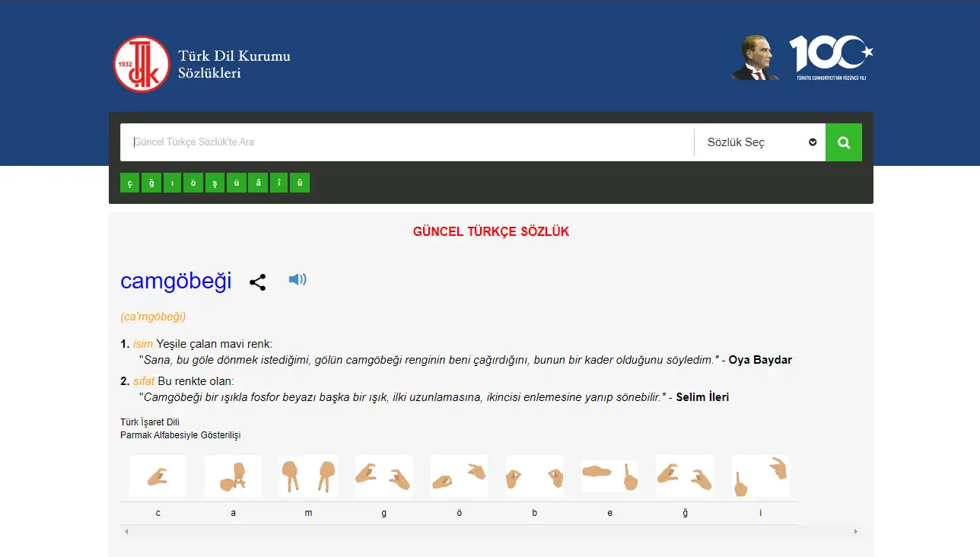Screen dimensions: 980x557
Task: Insert special character â
Action: pyautogui.click(x=257, y=183)
